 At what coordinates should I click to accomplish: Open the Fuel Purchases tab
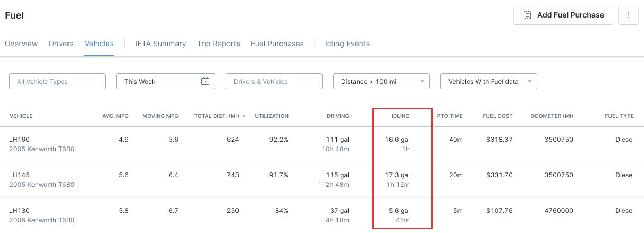click(x=277, y=44)
